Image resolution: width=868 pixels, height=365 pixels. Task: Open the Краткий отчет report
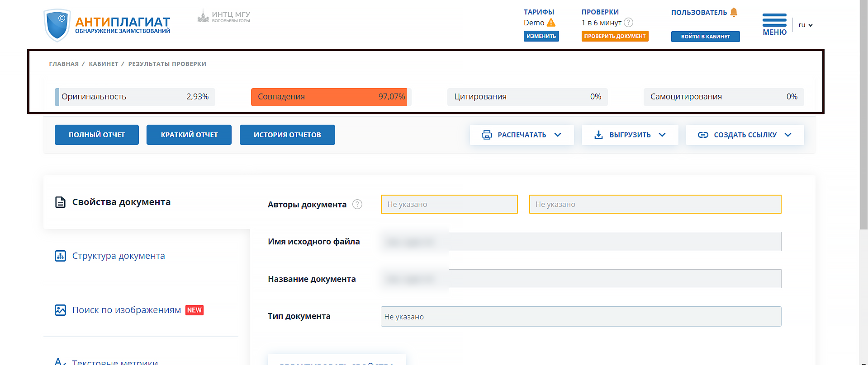[189, 135]
